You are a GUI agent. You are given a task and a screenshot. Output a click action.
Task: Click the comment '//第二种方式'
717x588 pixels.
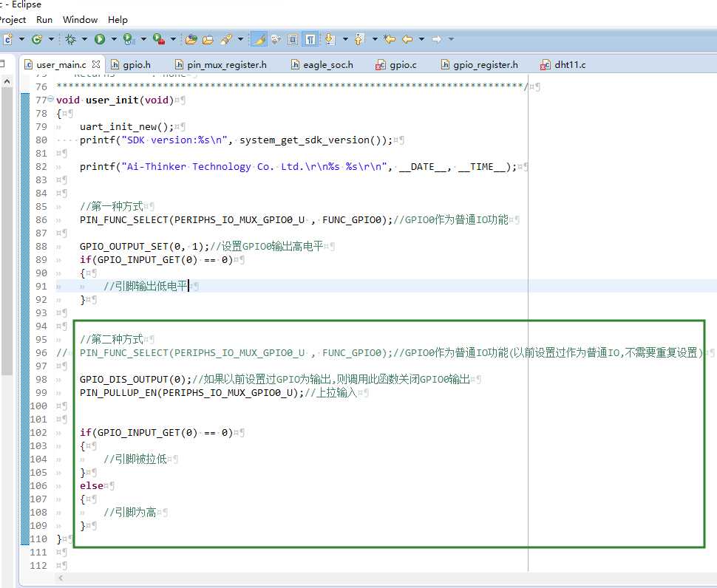click(112, 340)
